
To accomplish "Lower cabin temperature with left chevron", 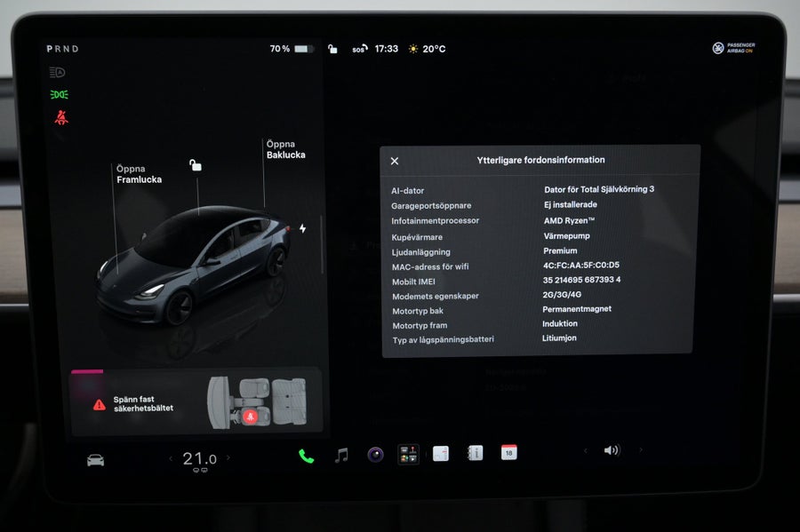I will coord(171,458).
